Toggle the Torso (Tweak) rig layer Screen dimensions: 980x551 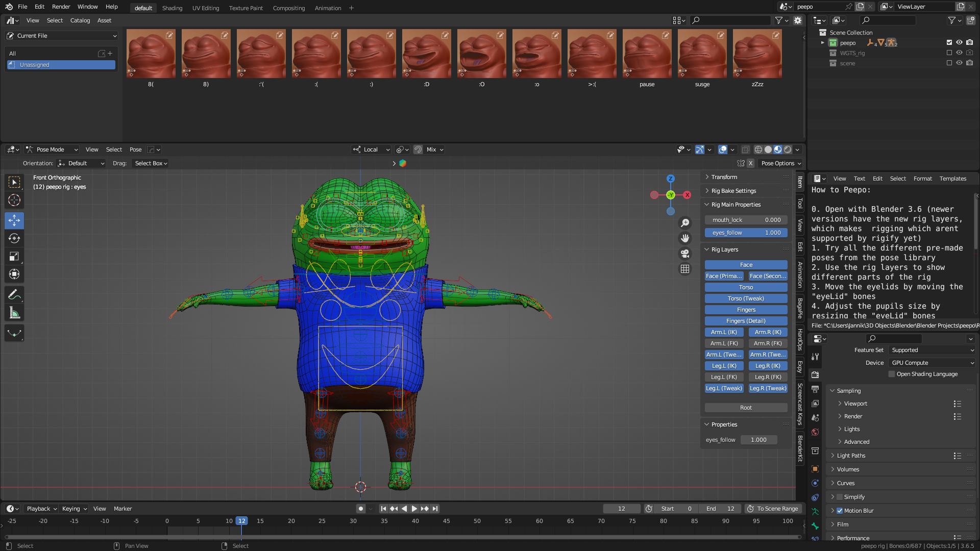746,298
